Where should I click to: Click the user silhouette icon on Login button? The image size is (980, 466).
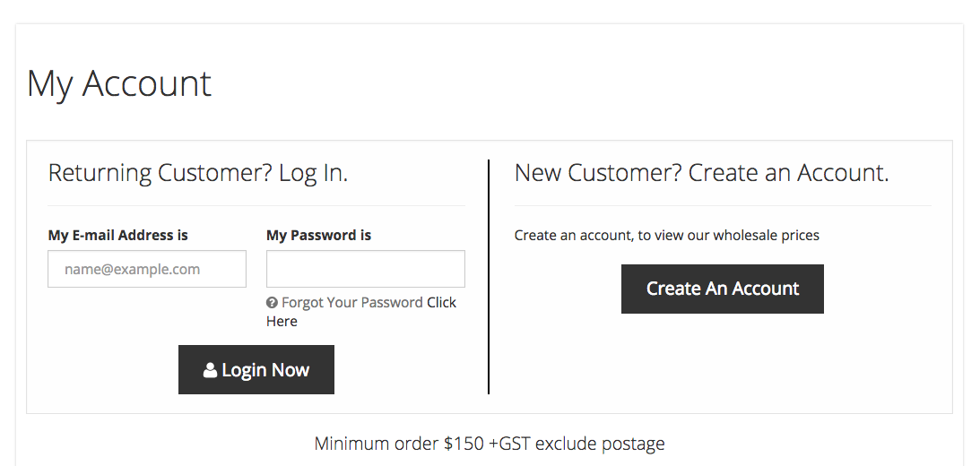[210, 370]
